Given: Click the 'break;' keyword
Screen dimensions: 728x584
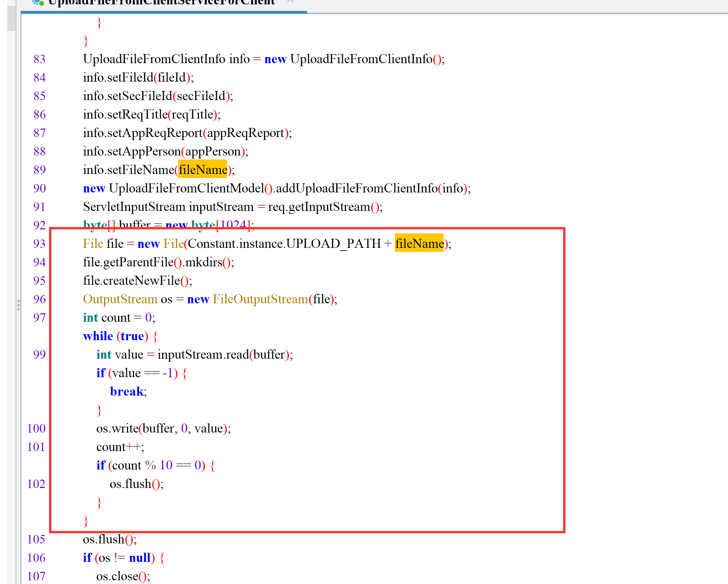Looking at the screenshot, I should [x=128, y=392].
